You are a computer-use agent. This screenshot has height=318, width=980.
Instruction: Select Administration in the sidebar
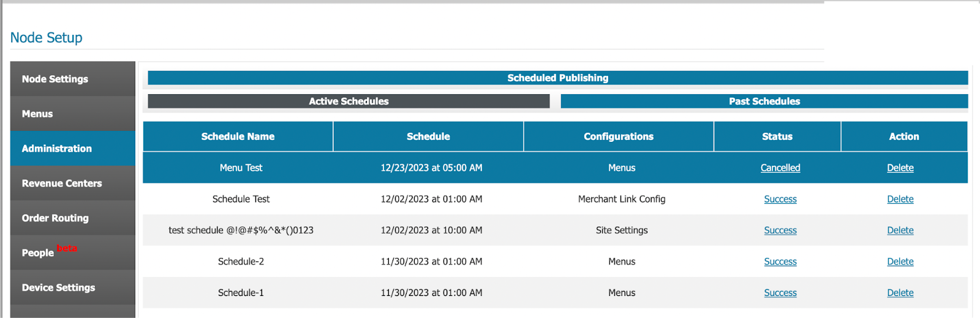72,149
